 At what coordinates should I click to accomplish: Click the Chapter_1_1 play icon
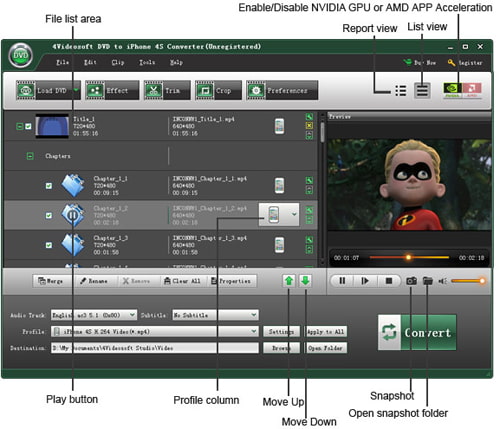coord(73,185)
